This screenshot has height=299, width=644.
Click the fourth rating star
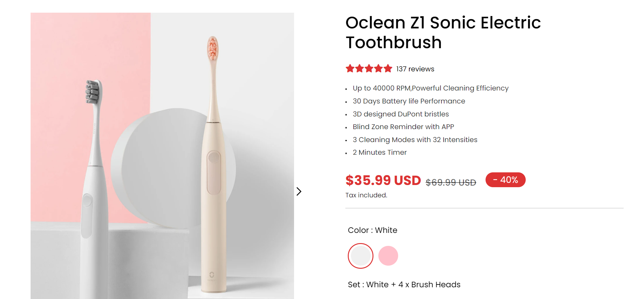click(378, 69)
